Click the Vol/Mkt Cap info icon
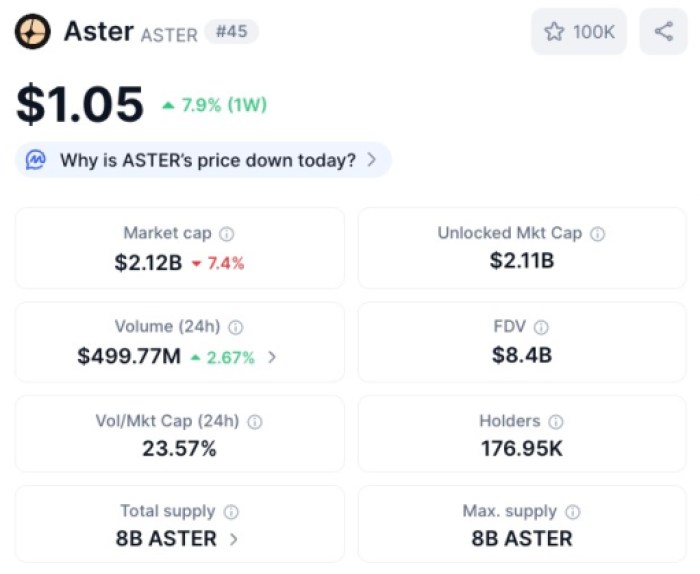The image size is (700, 574). 255,422
